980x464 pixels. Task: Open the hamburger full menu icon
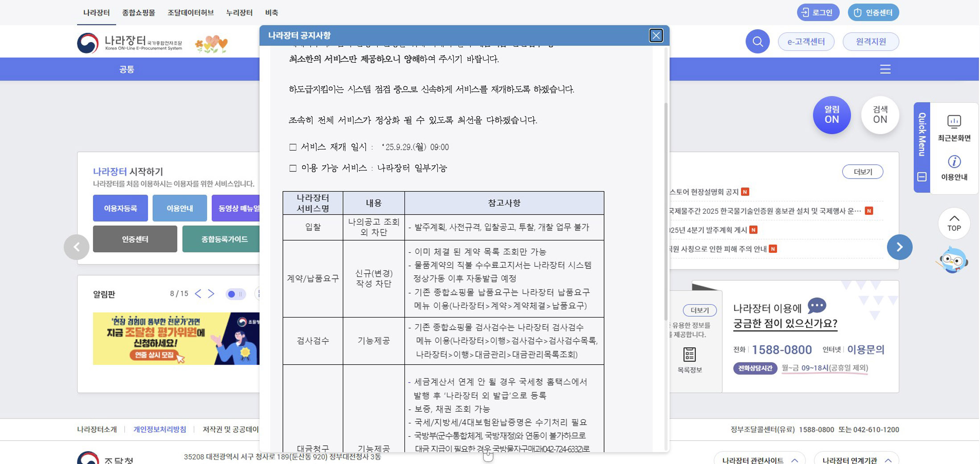(885, 69)
